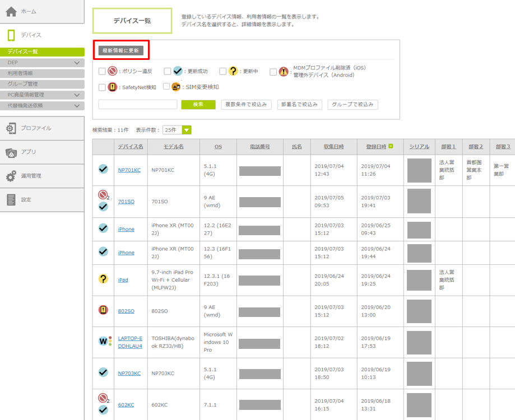
Task: Click the 設定 settings icon in sidebar
Action: click(x=11, y=199)
